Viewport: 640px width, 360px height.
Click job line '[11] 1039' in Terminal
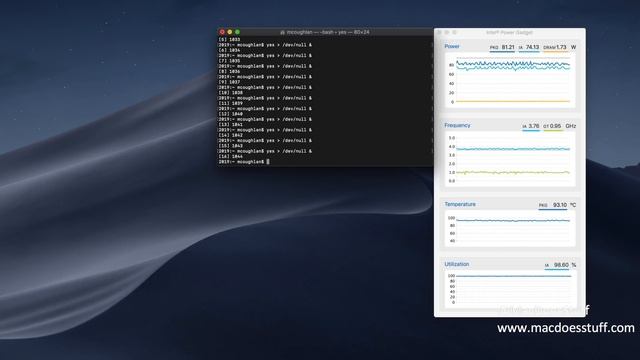click(x=231, y=103)
